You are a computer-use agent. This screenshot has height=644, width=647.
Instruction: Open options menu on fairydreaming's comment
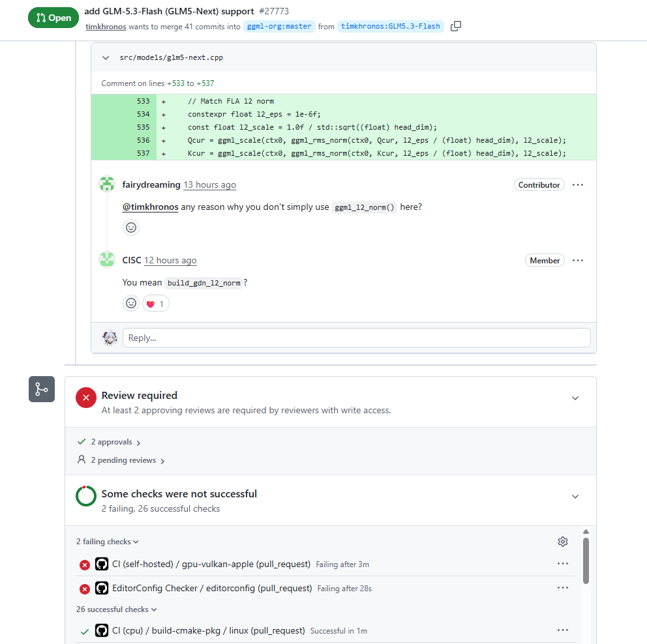578,184
